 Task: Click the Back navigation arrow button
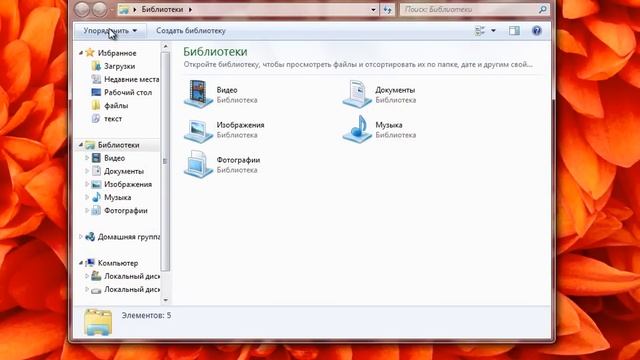tap(82, 9)
